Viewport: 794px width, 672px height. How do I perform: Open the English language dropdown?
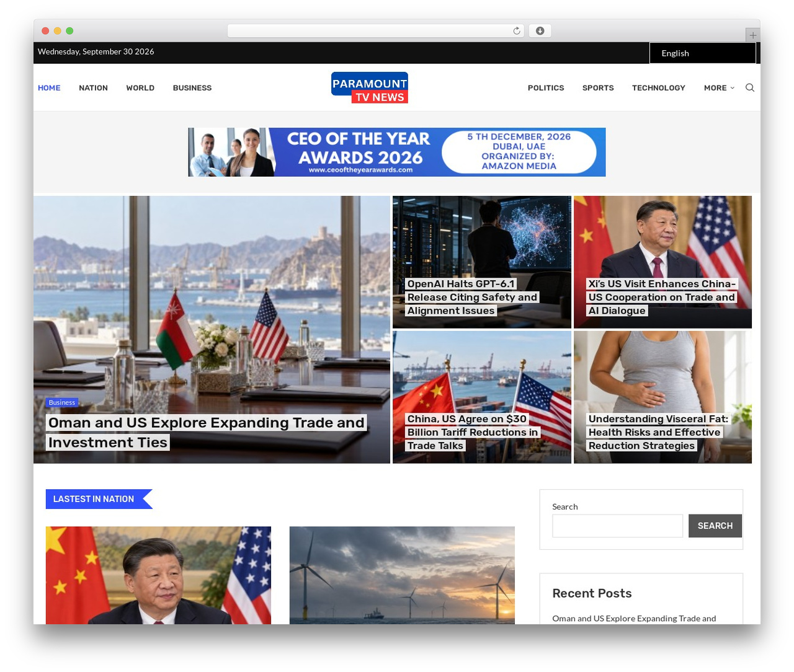702,53
